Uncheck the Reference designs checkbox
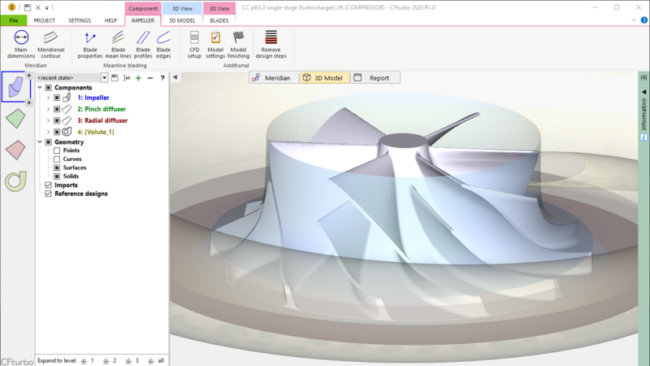The height and width of the screenshot is (366, 650). coord(48,194)
